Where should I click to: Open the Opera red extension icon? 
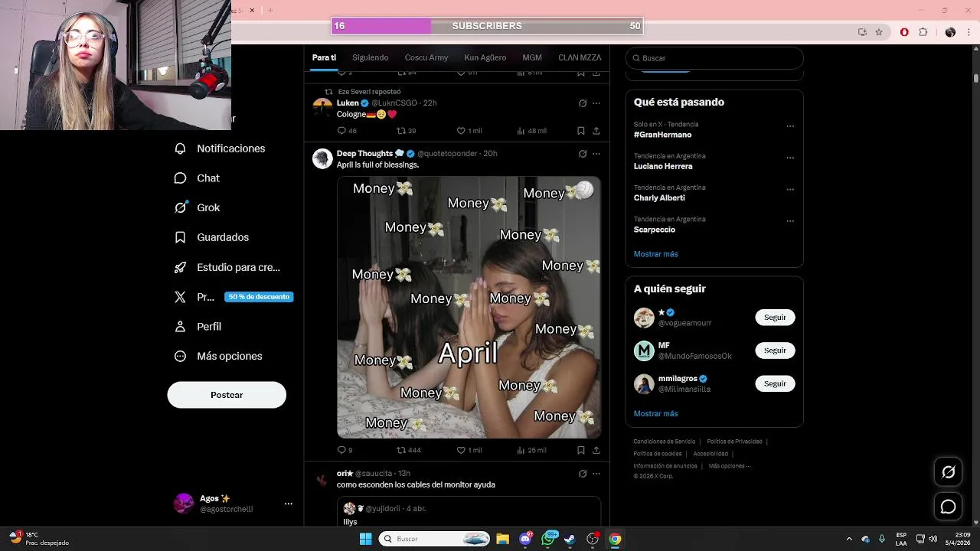click(x=904, y=32)
